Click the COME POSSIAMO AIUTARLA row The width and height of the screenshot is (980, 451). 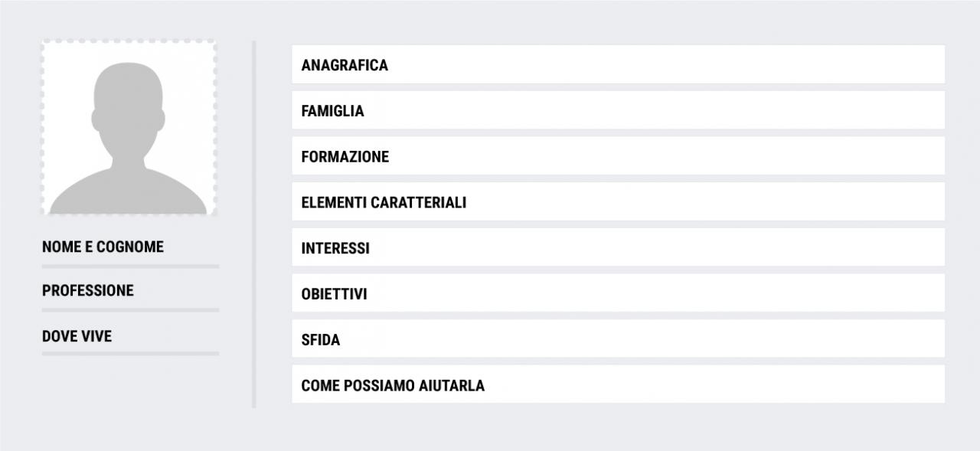tap(618, 384)
